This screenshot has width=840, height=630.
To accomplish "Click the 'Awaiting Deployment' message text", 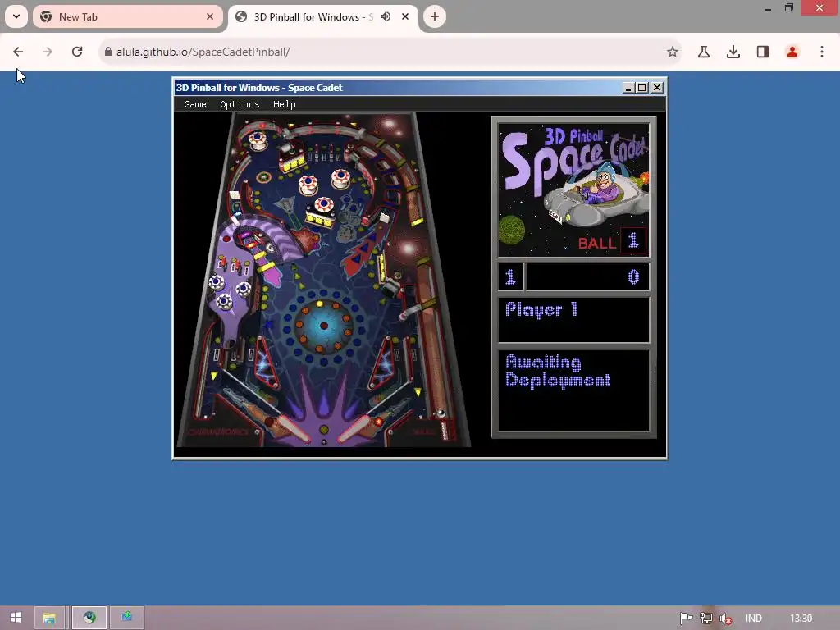I will (x=558, y=371).
